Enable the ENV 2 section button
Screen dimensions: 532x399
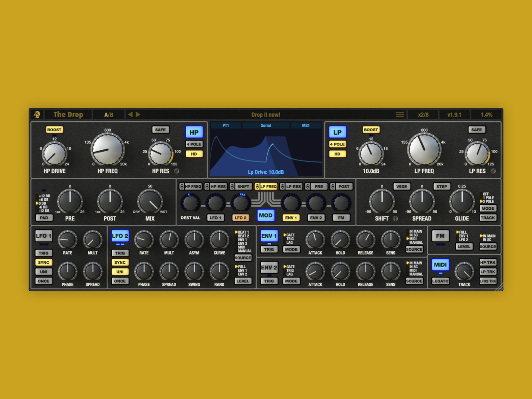coord(269,268)
